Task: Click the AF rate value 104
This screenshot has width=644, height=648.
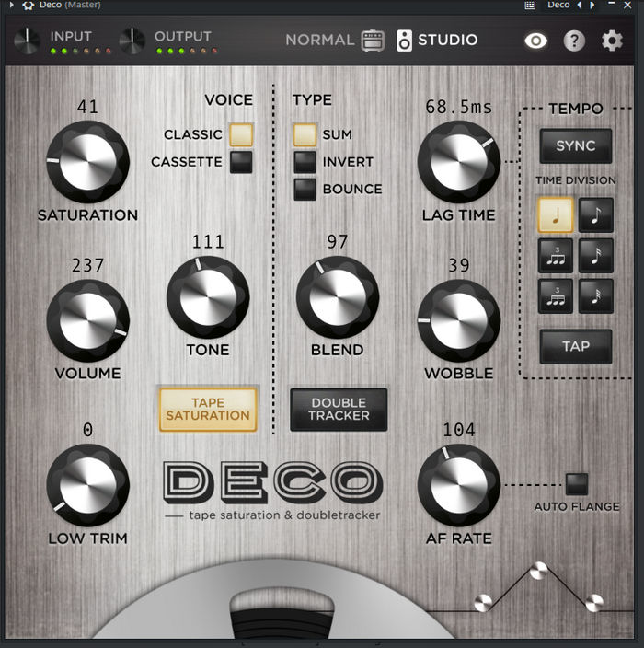Action: pos(459,430)
